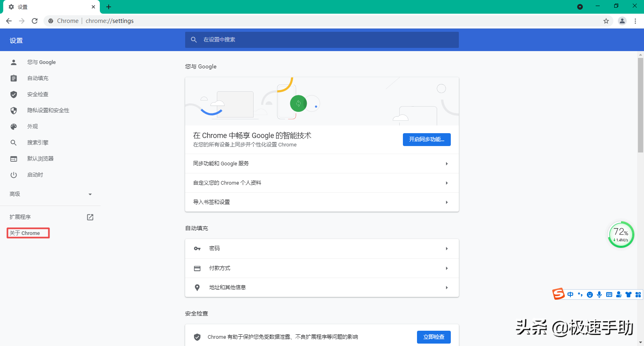Click the forward navigation arrow
Screen dimensions: 644x346
[x=22, y=21]
